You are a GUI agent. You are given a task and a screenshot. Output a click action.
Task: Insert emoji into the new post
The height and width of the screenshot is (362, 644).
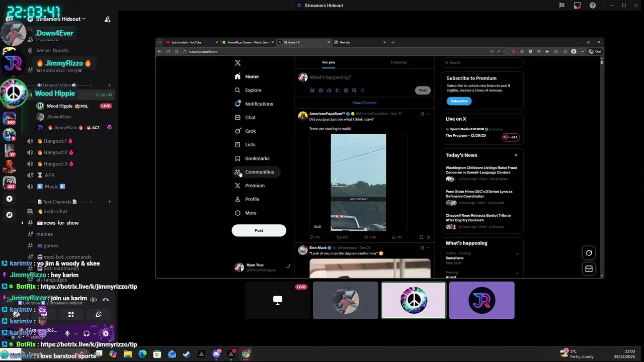pyautogui.click(x=346, y=90)
